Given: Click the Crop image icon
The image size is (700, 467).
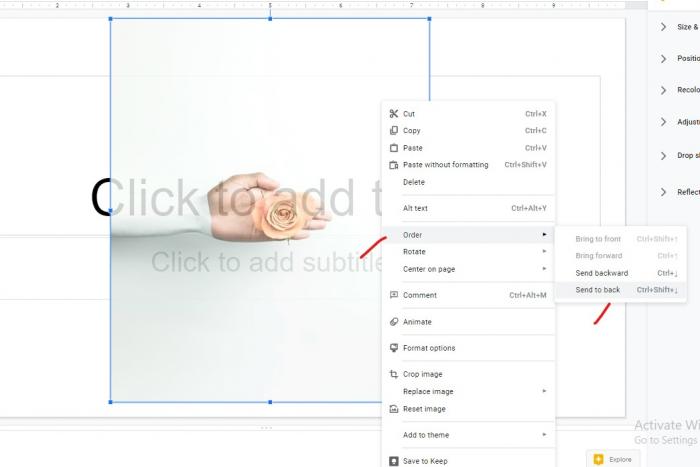Looking at the screenshot, I should [x=393, y=374].
